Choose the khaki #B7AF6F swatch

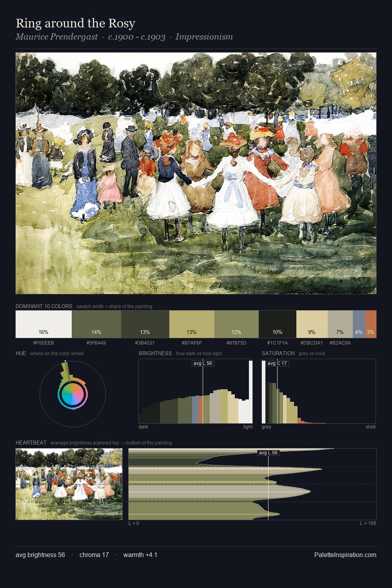[x=192, y=324]
